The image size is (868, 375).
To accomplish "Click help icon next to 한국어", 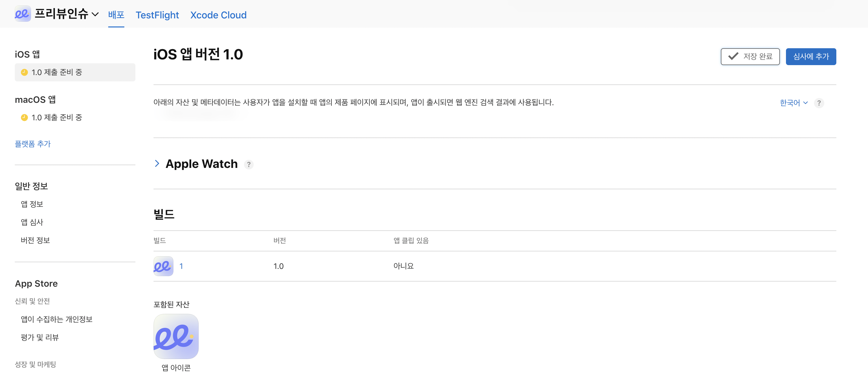I will tap(819, 103).
